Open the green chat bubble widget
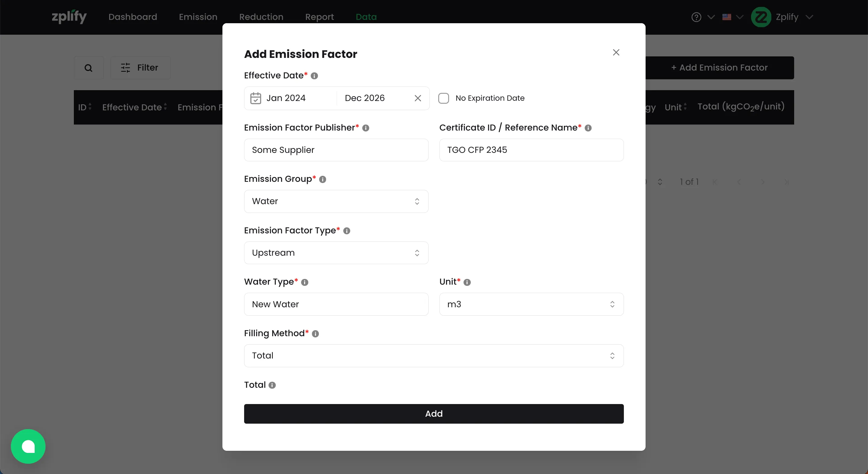This screenshot has width=868, height=474. click(28, 446)
